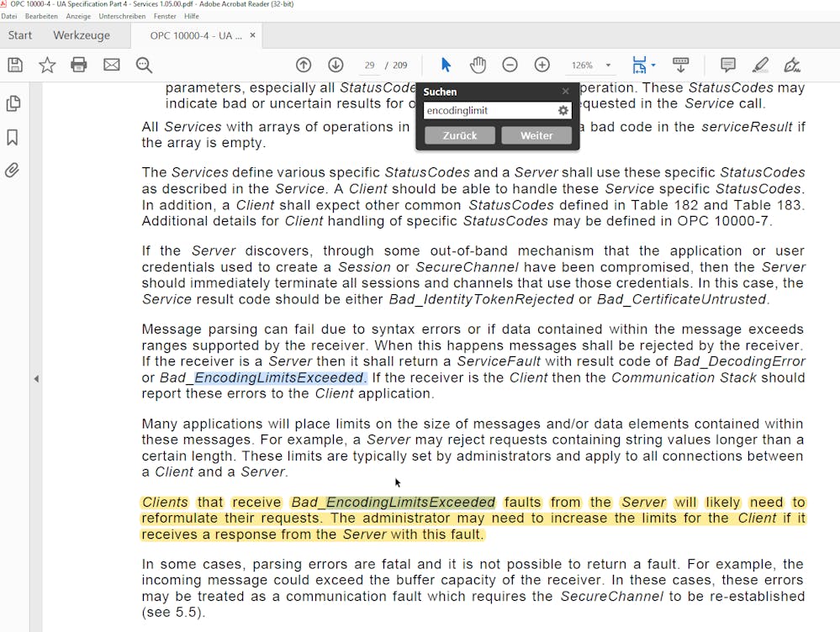Image resolution: width=840 pixels, height=632 pixels.
Task: Zoom out using the minus icon
Action: 510,65
